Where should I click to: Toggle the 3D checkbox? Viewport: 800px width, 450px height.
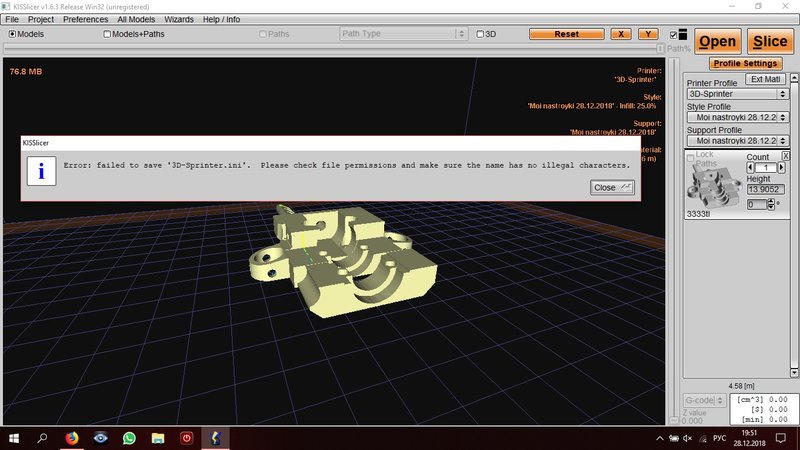click(480, 34)
